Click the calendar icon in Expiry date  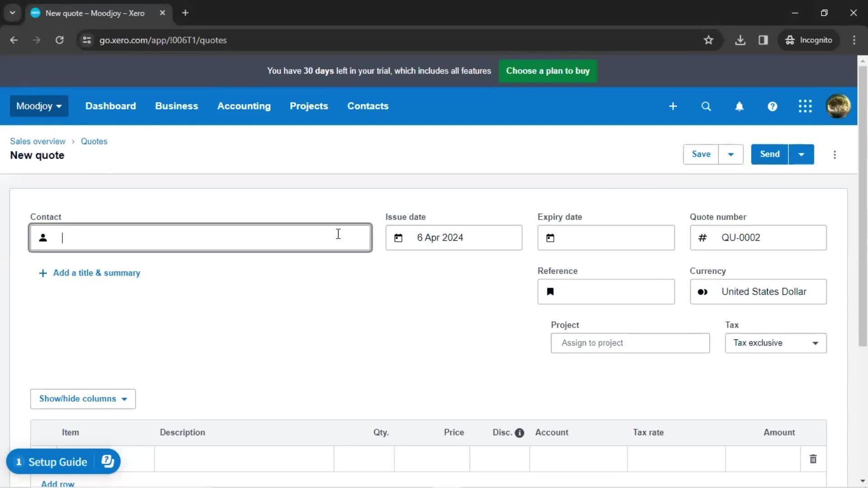tap(550, 238)
